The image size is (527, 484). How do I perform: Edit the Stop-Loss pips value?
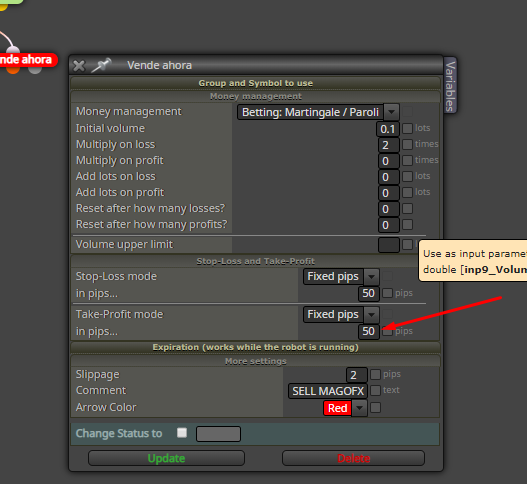(x=369, y=293)
